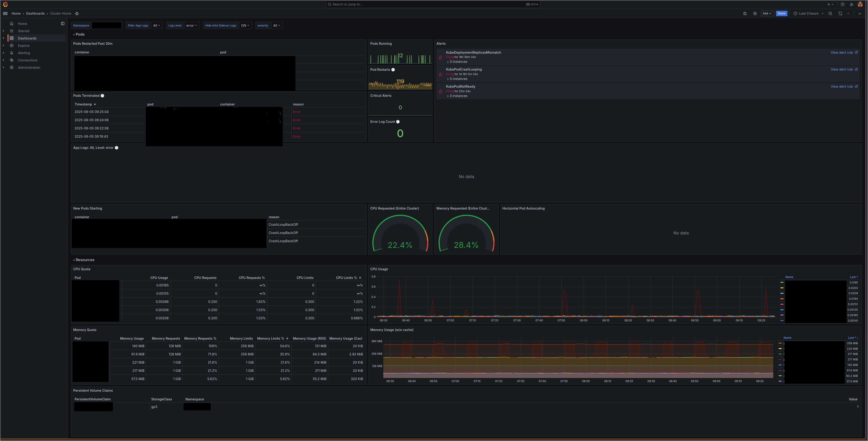Click the Starred star icon in sidebar
This screenshot has height=441, width=868.
tap(12, 31)
